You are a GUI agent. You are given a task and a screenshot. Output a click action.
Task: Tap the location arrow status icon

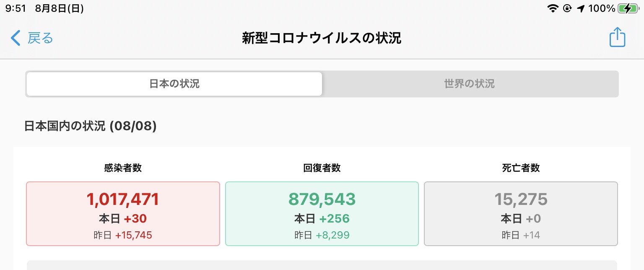pos(581,8)
